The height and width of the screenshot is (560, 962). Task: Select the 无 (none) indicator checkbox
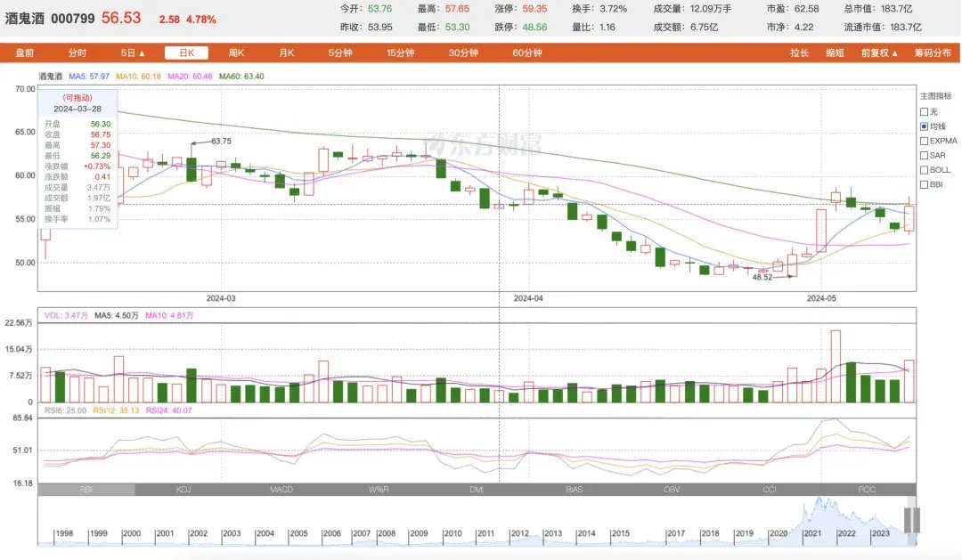point(924,112)
